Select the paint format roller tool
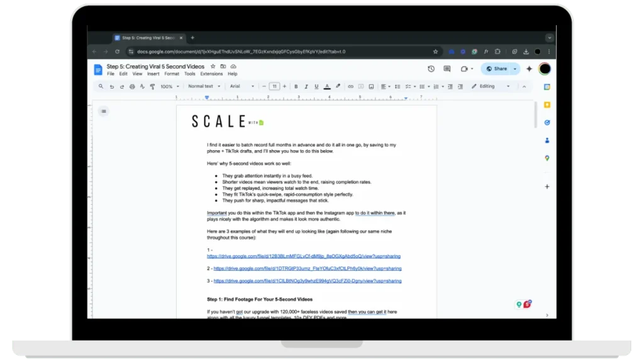This screenshot has height=362, width=644. pyautogui.click(x=152, y=87)
